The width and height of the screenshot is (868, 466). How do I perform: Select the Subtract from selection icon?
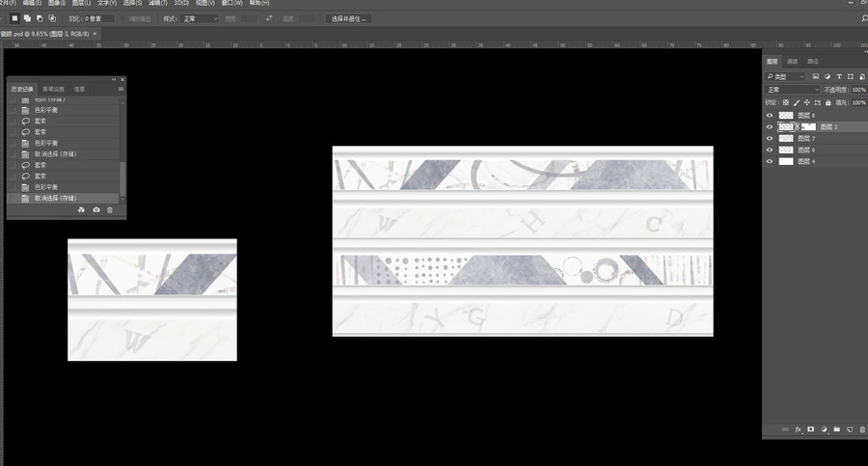[x=40, y=18]
